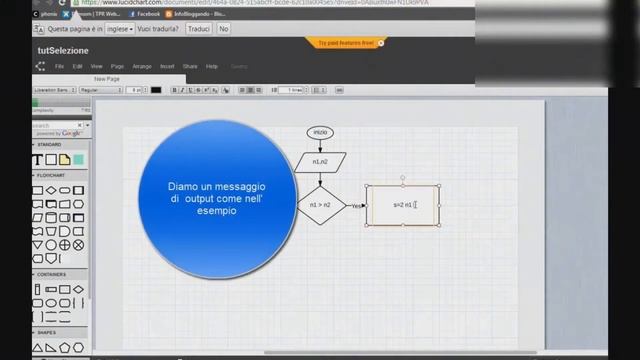Image resolution: width=640 pixels, height=360 pixels.
Task: Choose the Summing junction circle-X shape
Action: tap(78, 245)
